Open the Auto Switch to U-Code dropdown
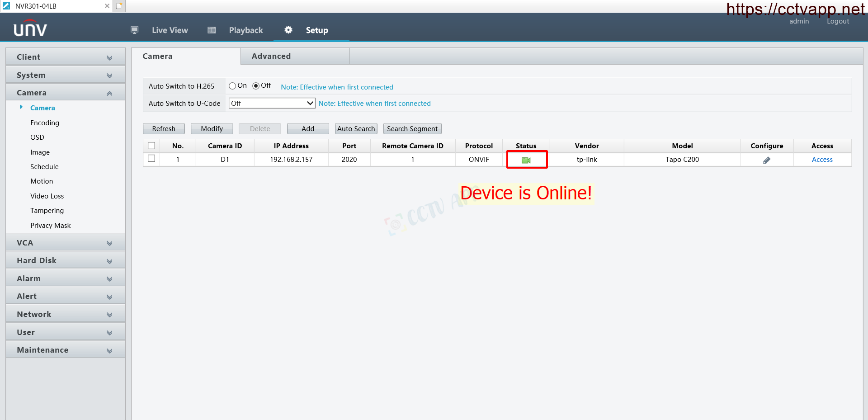This screenshot has width=868, height=420. pyautogui.click(x=272, y=103)
